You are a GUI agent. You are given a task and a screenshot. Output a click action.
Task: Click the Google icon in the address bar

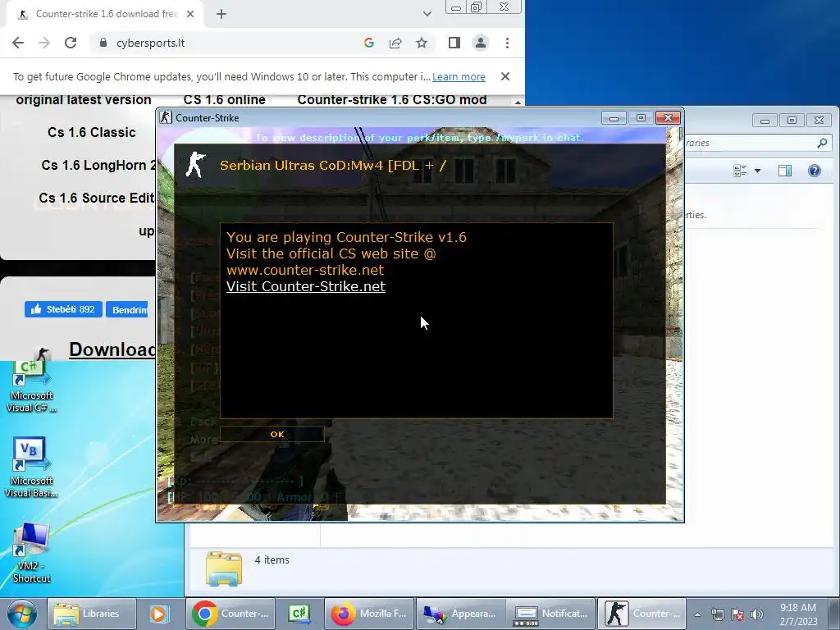click(368, 43)
